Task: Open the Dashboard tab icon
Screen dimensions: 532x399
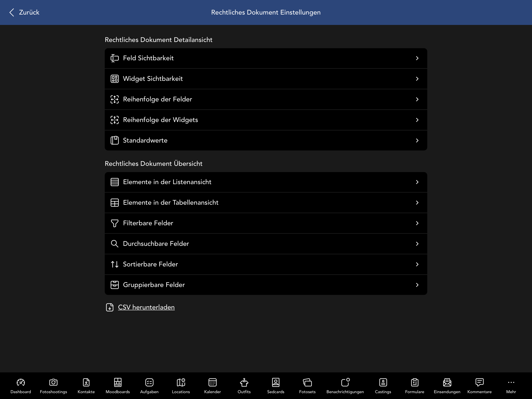Action: pyautogui.click(x=21, y=382)
